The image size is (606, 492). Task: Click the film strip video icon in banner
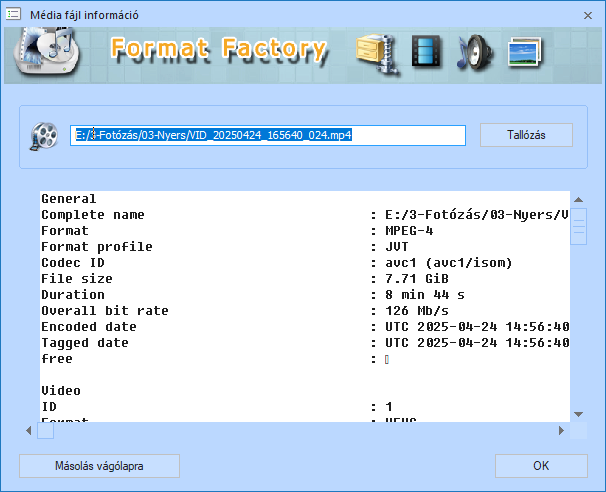426,51
